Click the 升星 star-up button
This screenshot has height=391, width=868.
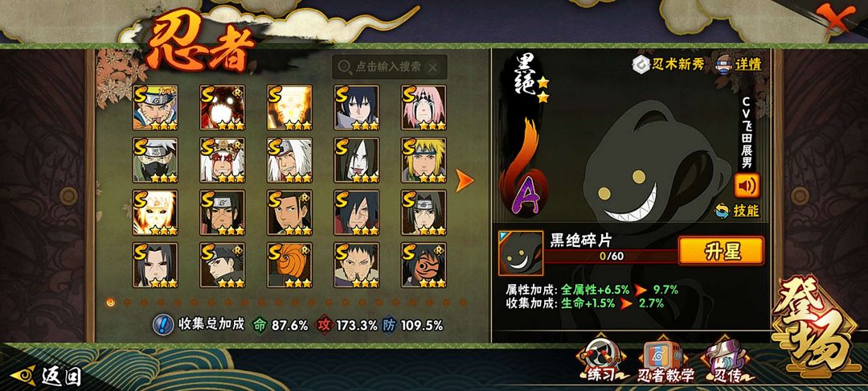[x=721, y=251]
